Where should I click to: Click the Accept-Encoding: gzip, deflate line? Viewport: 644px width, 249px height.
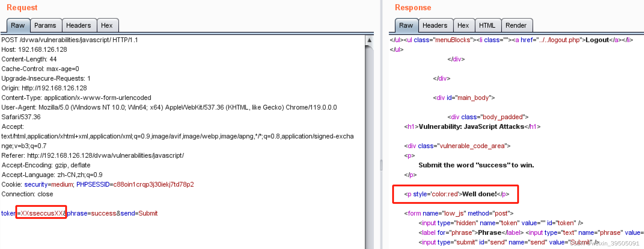coord(46,165)
